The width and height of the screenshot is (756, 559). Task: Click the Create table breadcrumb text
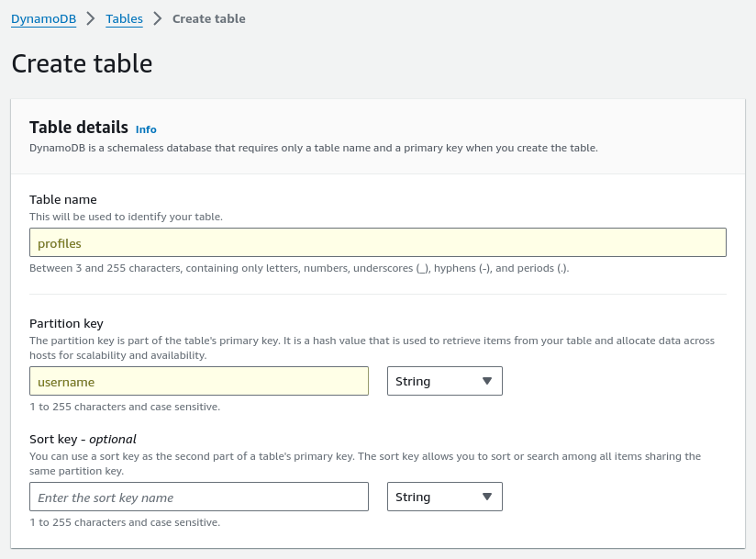pyautogui.click(x=209, y=18)
